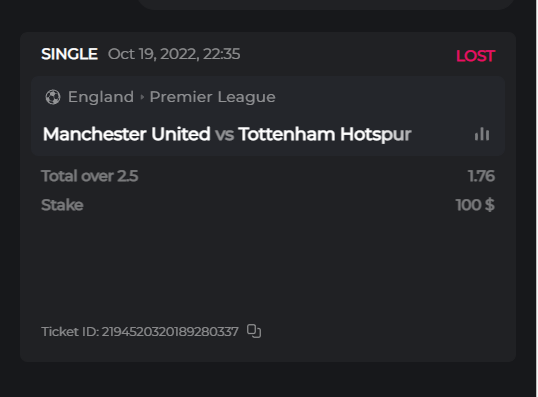
Task: Click the 1.76 odds value
Action: click(481, 176)
